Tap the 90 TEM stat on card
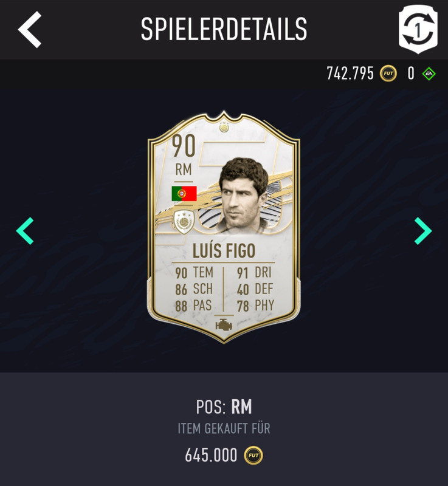The image size is (448, 486). pos(195,273)
